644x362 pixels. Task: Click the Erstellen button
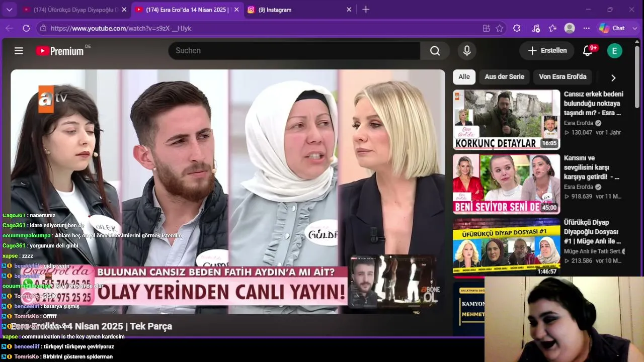547,51
